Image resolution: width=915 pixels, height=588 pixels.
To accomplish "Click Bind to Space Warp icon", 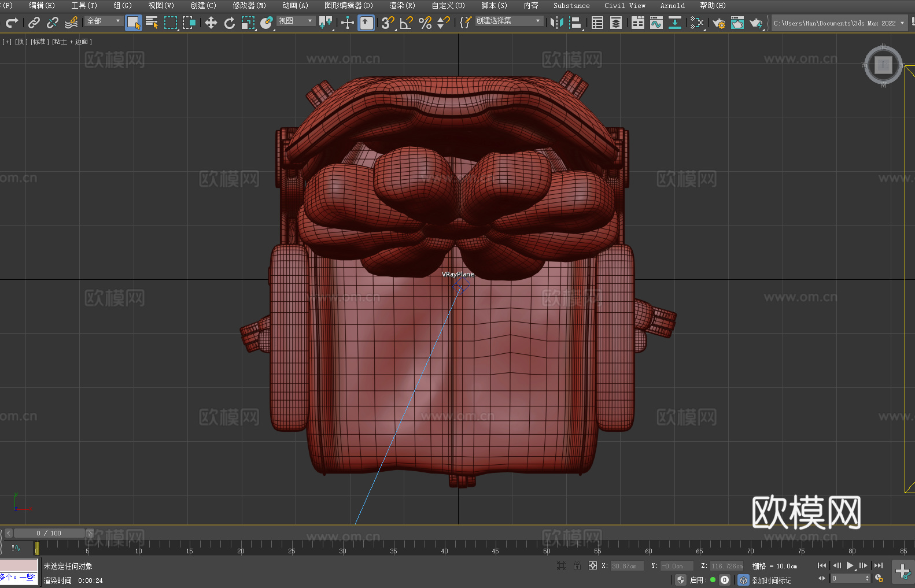I will [x=71, y=23].
